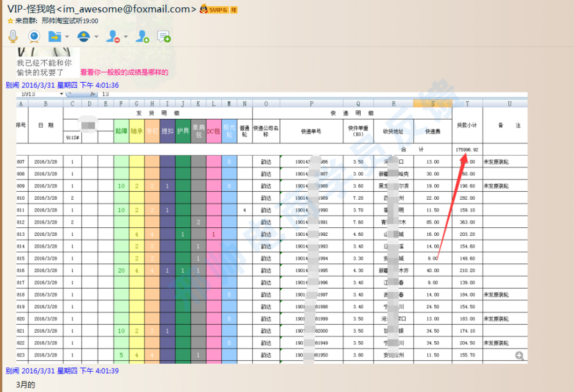Click the group name 邢帅淘宝试听19:00
The image size is (574, 392).
point(70,21)
